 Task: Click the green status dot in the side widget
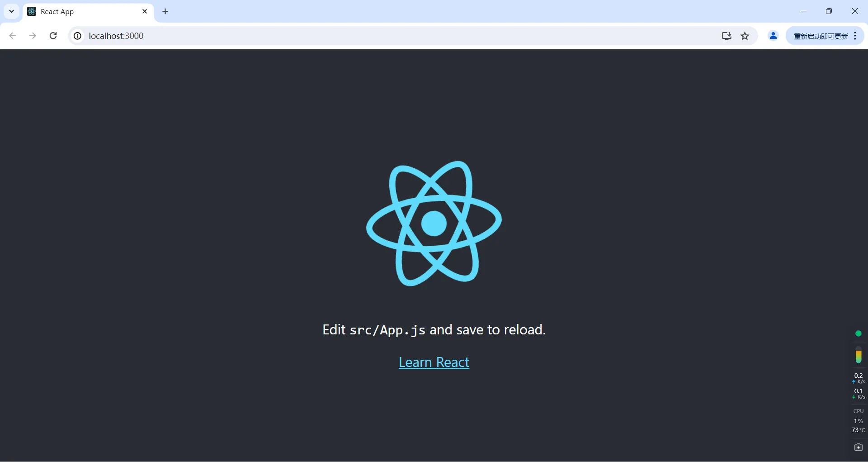coord(859,333)
